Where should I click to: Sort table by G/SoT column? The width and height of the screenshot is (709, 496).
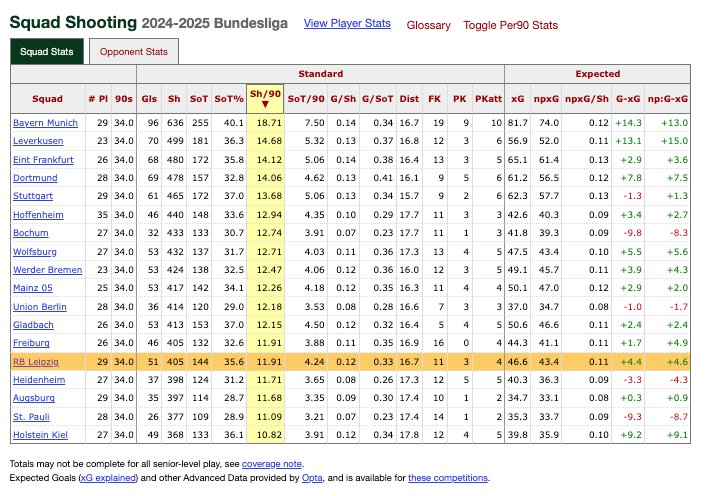(x=378, y=99)
